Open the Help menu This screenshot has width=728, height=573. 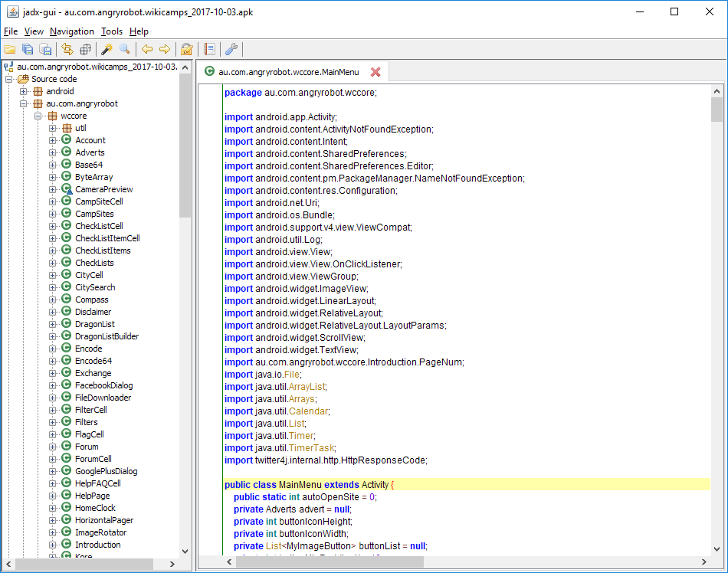[139, 31]
